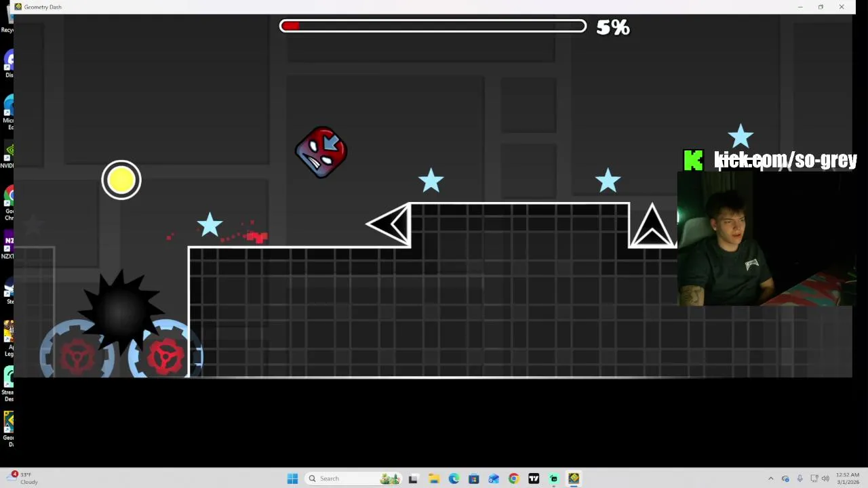Open TradingView from the taskbar
The width and height of the screenshot is (868, 488).
pyautogui.click(x=534, y=479)
